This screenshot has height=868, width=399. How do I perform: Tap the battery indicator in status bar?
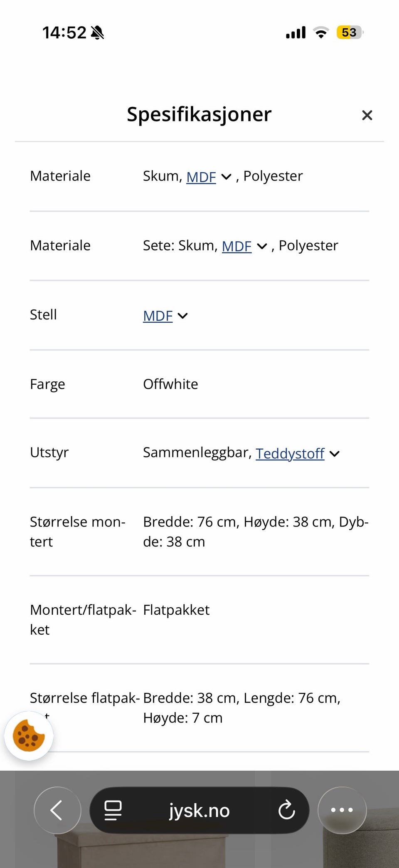350,32
